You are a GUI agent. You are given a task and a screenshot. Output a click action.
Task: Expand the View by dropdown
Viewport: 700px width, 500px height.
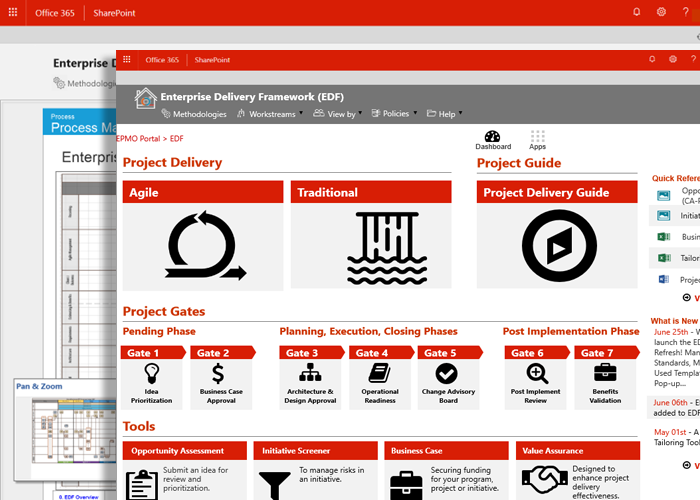tap(339, 114)
